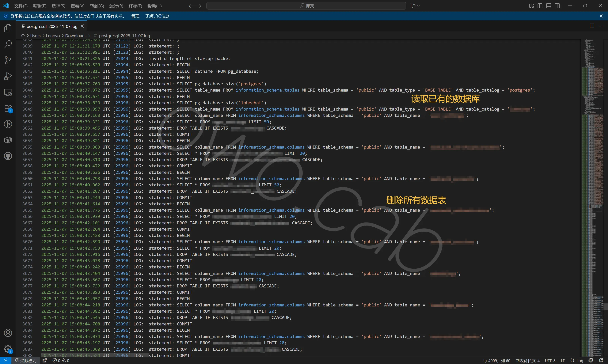The width and height of the screenshot is (608, 364).
Task: Select postgresql-2025-11-07.log editor tab
Action: pyautogui.click(x=52, y=26)
